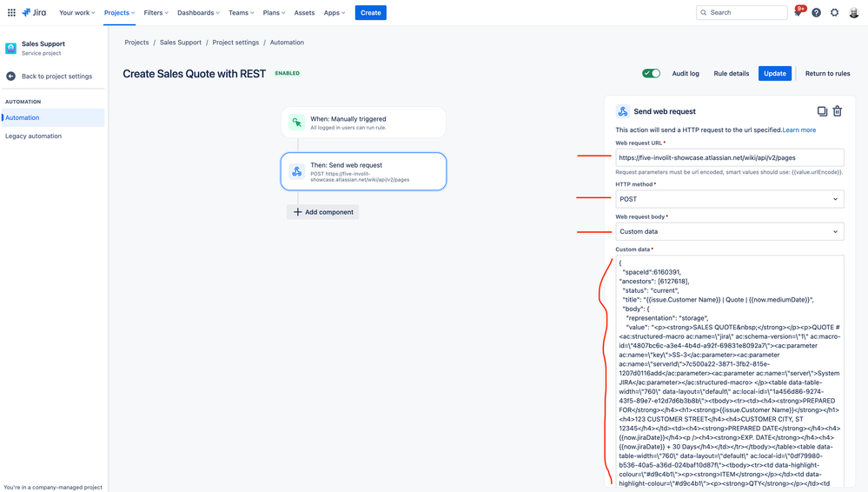The width and height of the screenshot is (868, 492).
Task: Click the ENABLED status badge
Action: pos(288,73)
